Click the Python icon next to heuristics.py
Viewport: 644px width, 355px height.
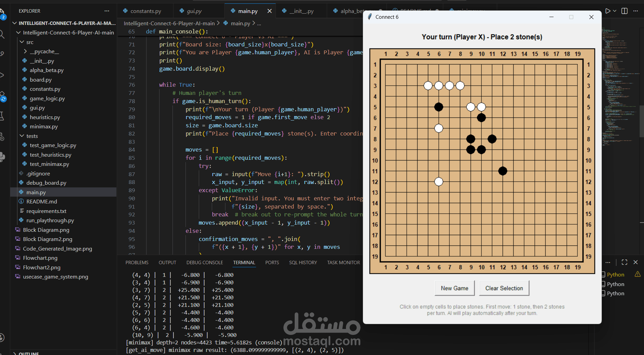coord(25,117)
